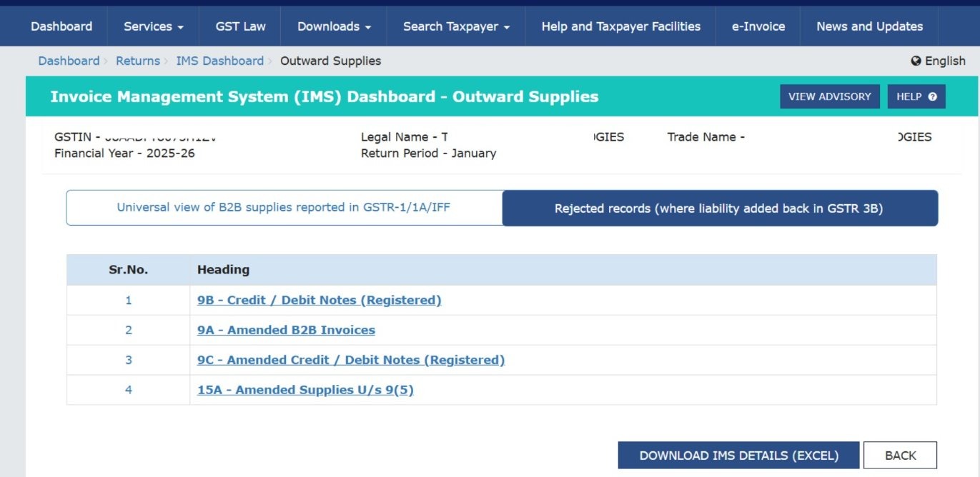
Task: Select the Rejected records tab
Action: [721, 208]
